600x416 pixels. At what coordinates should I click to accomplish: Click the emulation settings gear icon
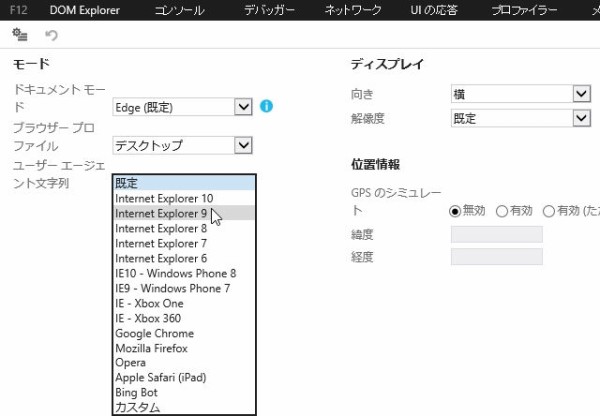pyautogui.click(x=20, y=34)
